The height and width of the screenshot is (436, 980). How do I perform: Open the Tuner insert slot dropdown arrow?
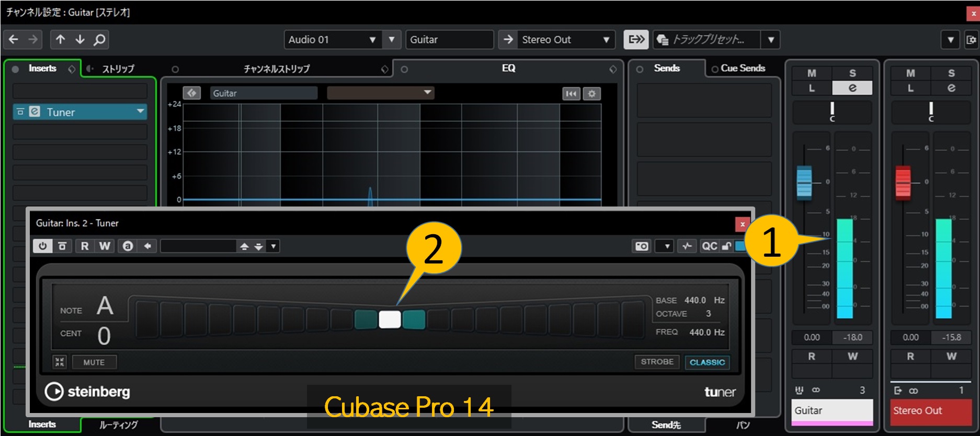pos(140,111)
